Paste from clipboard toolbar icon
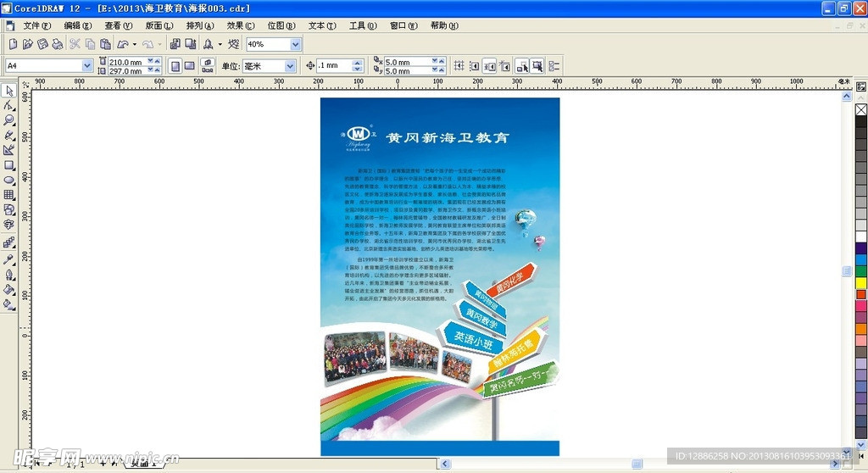 [x=105, y=44]
